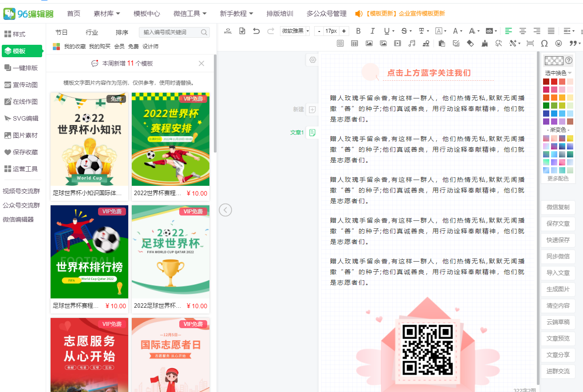Center align the text
Image resolution: width=583 pixels, height=392 pixels.
click(x=523, y=31)
